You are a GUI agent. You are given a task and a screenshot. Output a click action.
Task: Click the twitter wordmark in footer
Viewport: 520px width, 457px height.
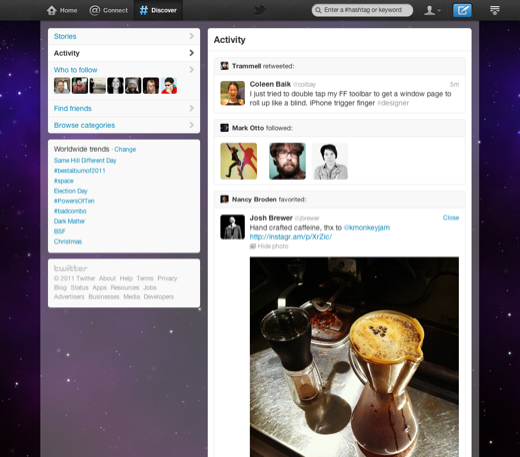coord(71,268)
